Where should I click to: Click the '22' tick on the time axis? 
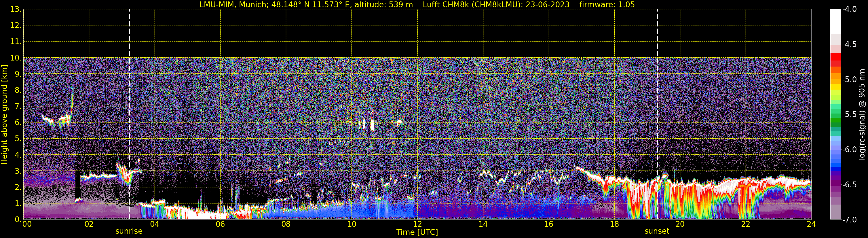(746, 224)
